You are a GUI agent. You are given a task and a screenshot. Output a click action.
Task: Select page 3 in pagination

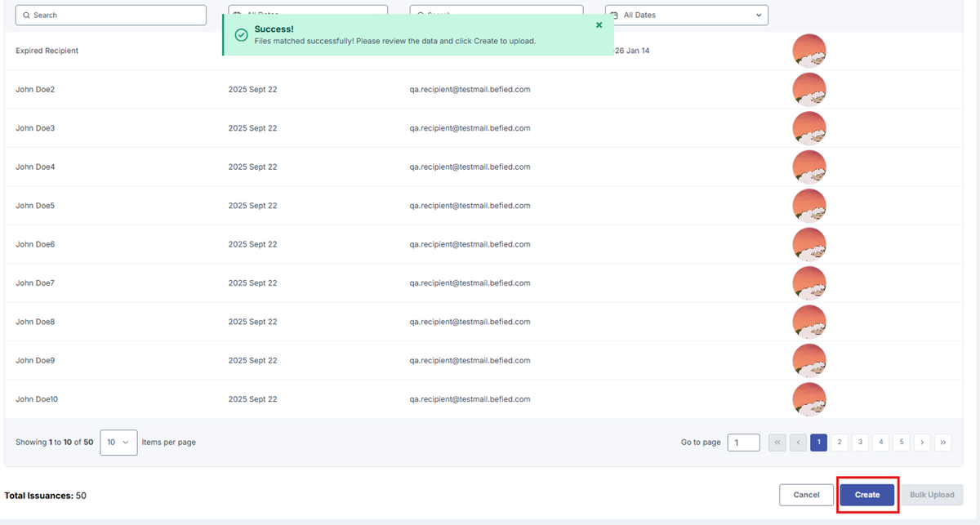coord(860,443)
